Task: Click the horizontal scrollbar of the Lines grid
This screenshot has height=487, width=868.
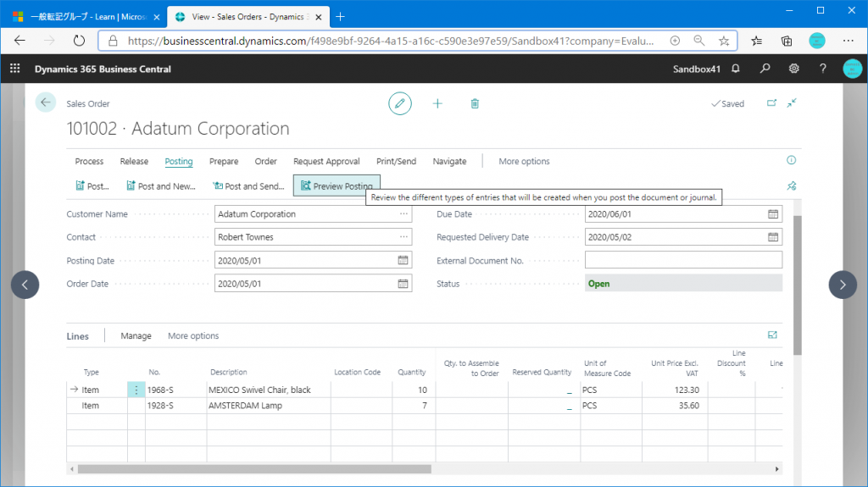Action: (254, 468)
